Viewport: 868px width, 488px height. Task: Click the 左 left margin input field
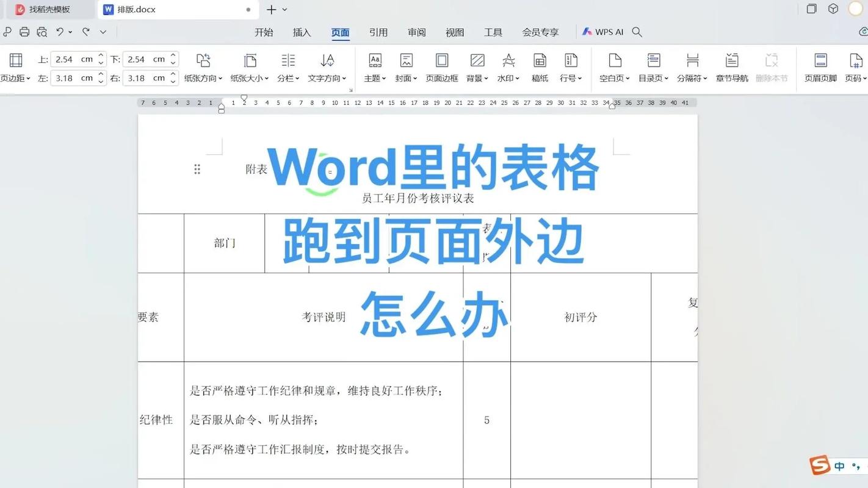[73, 78]
